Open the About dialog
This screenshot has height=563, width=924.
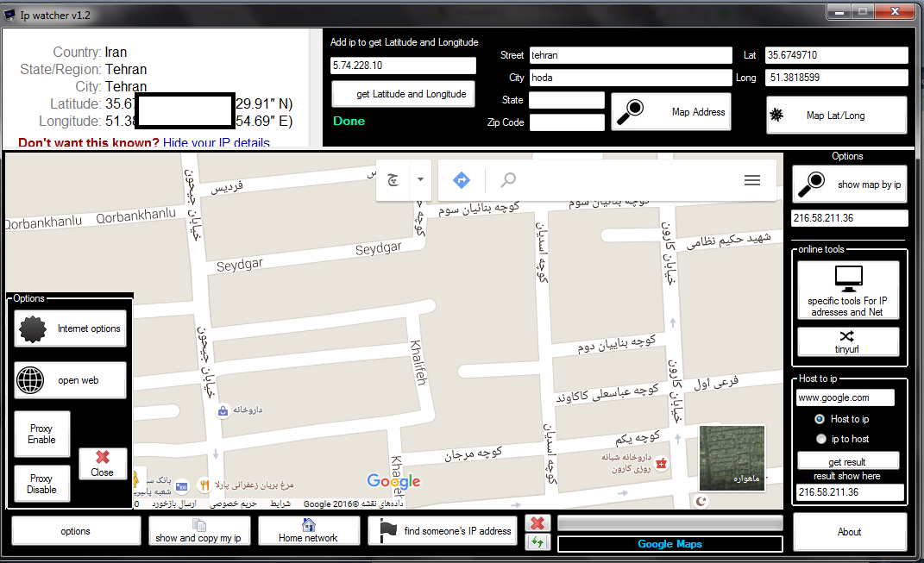849,532
